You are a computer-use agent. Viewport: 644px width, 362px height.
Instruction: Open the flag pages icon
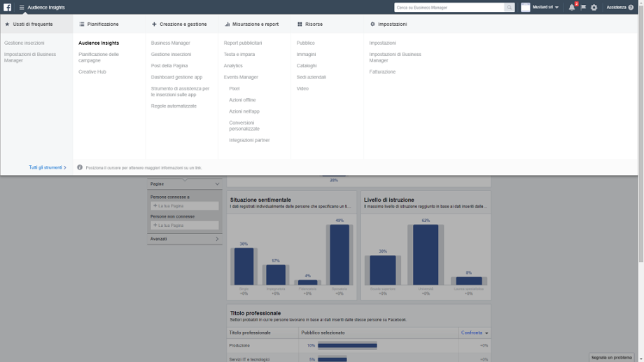tap(583, 8)
